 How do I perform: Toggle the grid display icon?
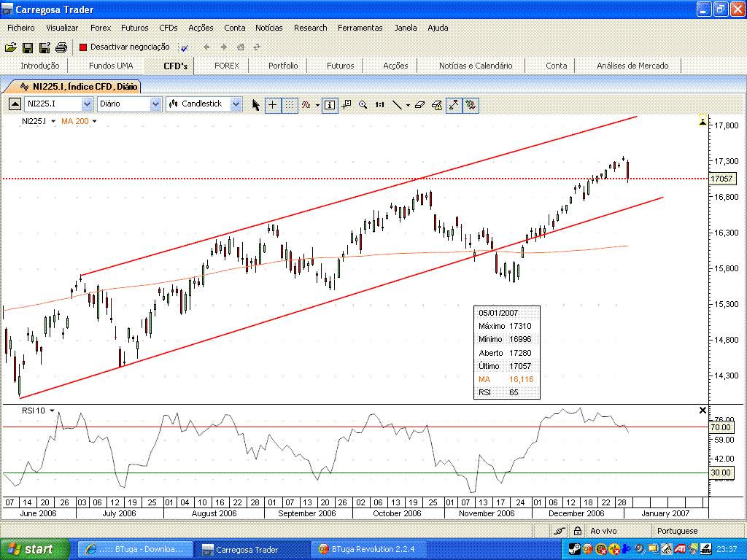click(289, 104)
